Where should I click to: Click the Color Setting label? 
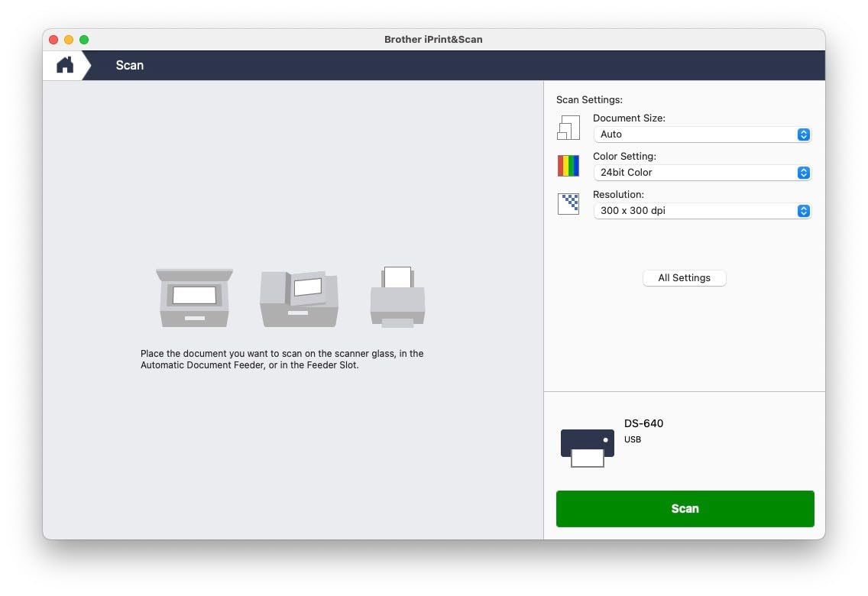(624, 156)
